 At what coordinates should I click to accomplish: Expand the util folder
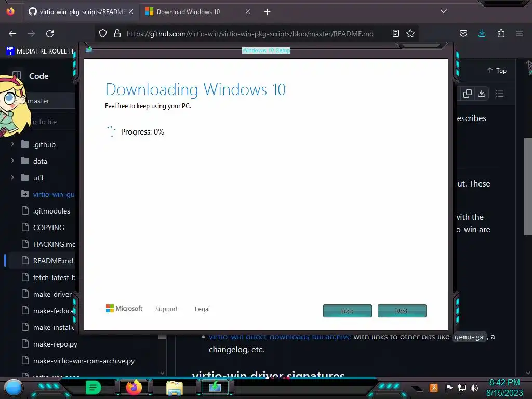[x=12, y=178]
